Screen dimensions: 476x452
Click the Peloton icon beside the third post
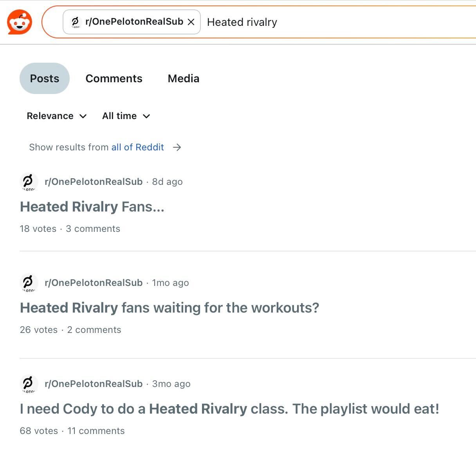28,384
